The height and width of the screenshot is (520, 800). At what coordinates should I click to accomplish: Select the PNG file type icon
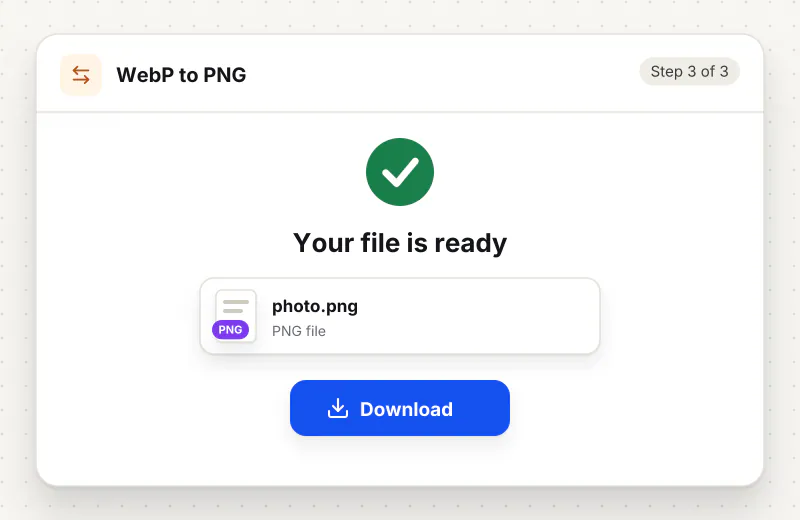[234, 316]
